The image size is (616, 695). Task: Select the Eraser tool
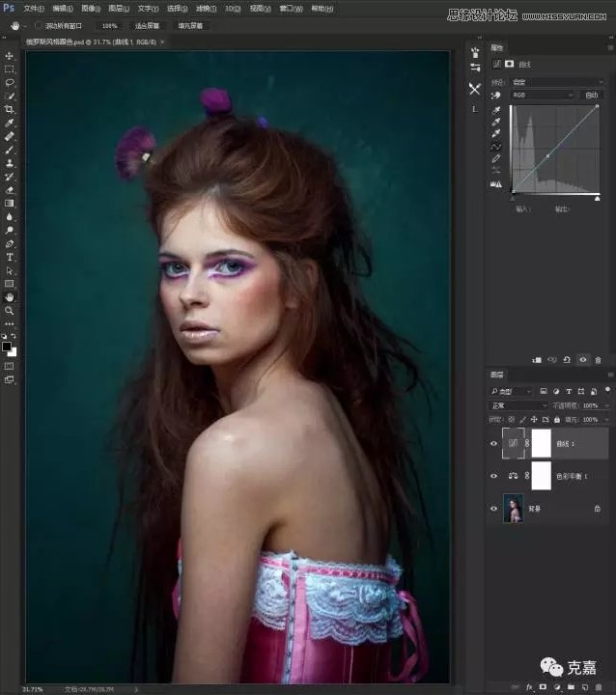[10, 190]
